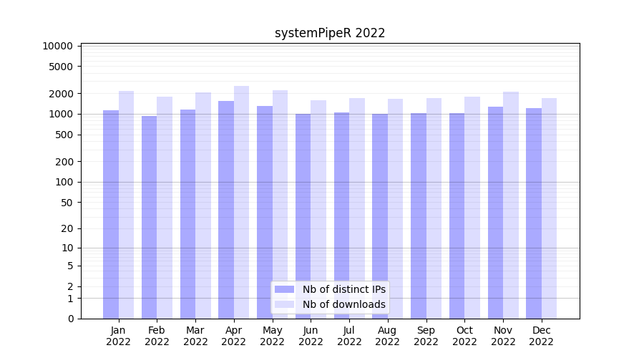This screenshot has width=644, height=358.
Task: Click the 'Sep 2022' x-axis label
Action: coord(426,336)
